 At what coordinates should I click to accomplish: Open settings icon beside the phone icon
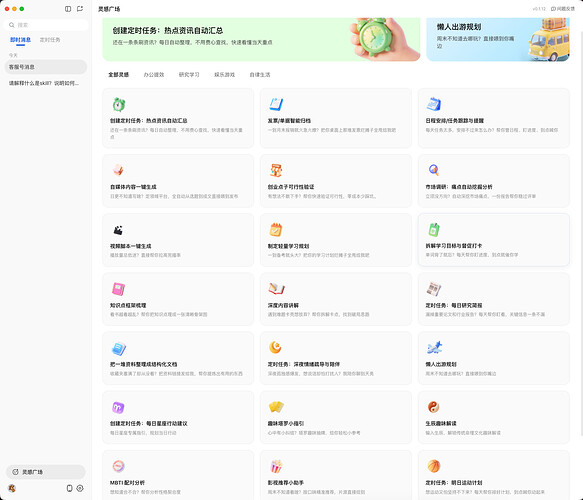[80, 488]
